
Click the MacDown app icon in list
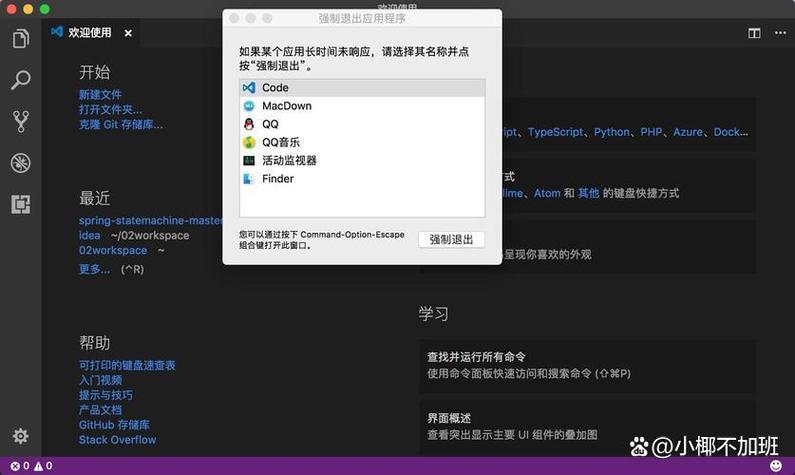[248, 106]
